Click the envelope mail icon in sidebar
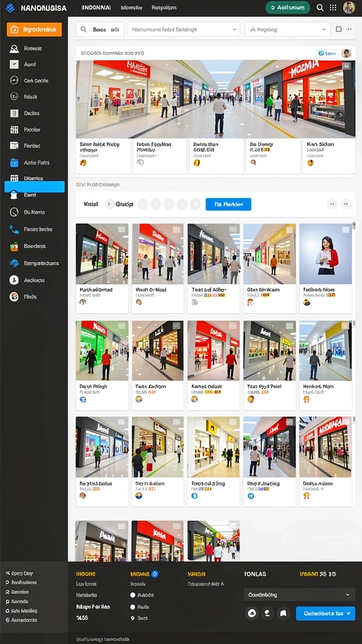Screen dimensions: 362x644 coord(14,145)
